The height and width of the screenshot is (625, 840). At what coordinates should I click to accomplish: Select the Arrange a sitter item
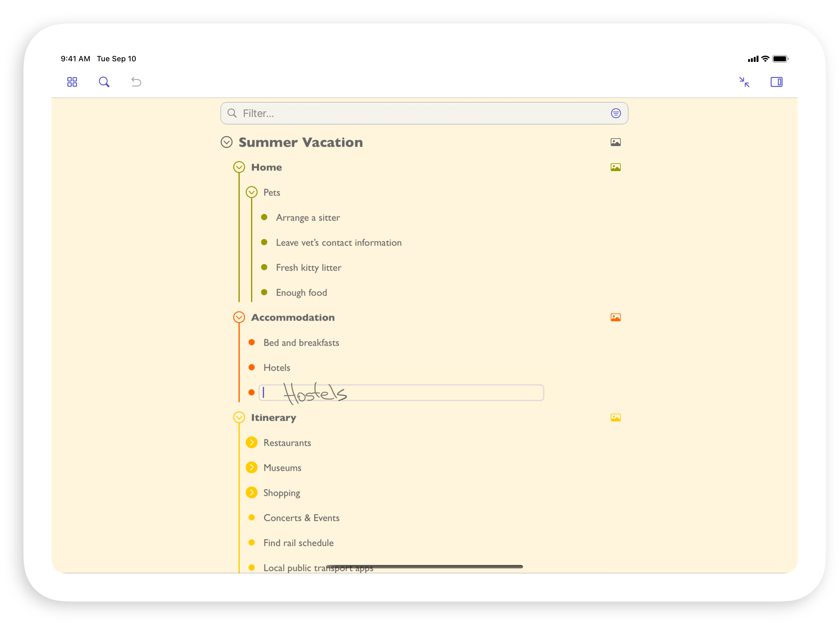coord(308,218)
